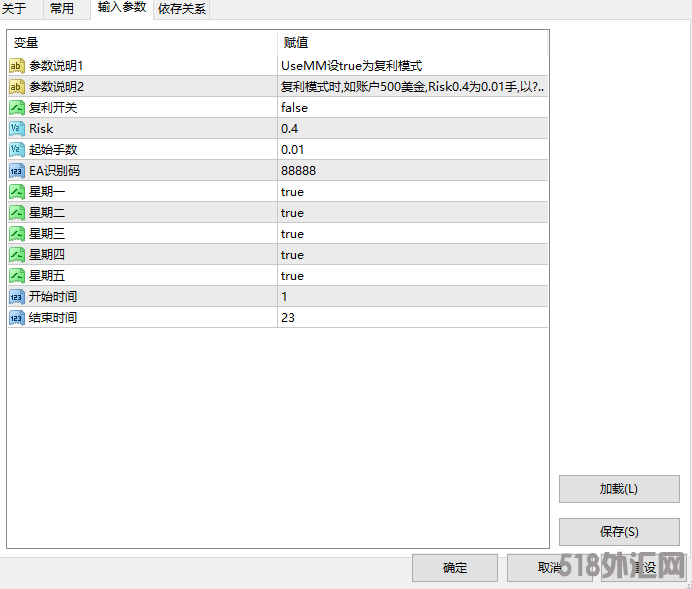
Task: Click the string icon beside 参数说明2
Action: [16, 86]
